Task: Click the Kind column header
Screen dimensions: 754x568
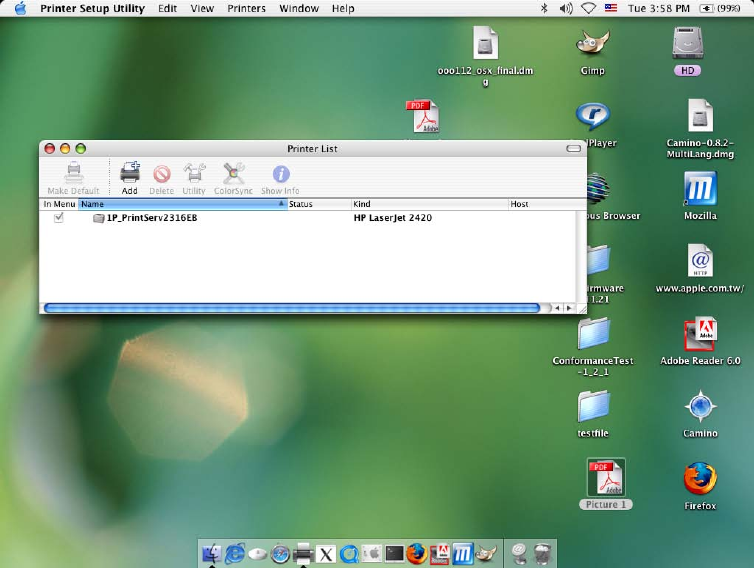Action: coord(430,204)
